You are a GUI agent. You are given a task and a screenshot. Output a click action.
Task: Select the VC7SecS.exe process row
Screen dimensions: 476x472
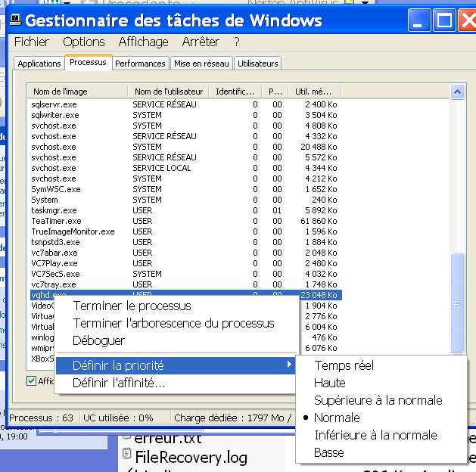186,274
